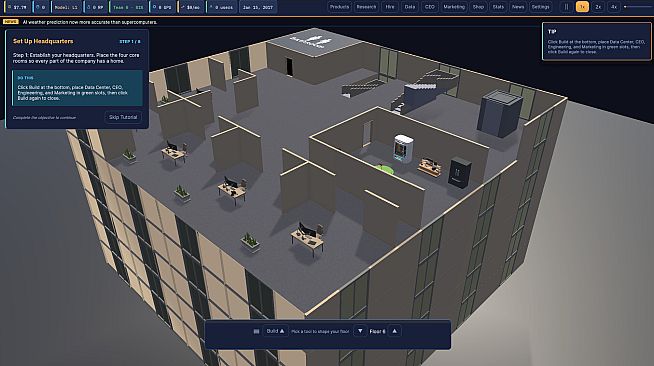Viewport: 654px width, 366px height.
Task: Set game speed to 2x
Action: pyautogui.click(x=598, y=7)
